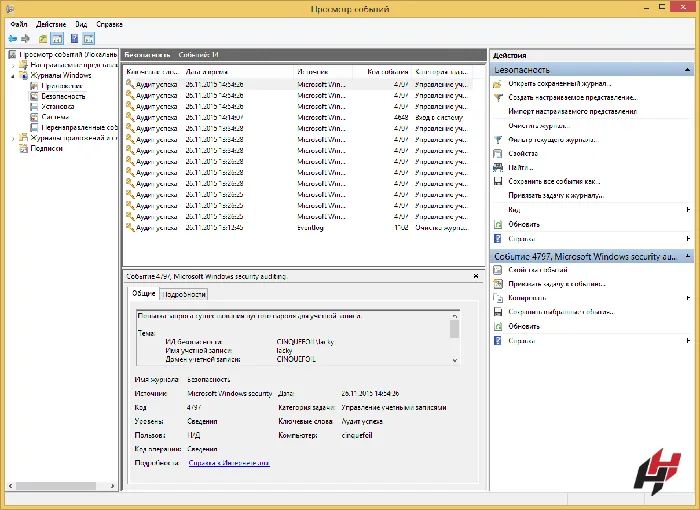This screenshot has height=510, width=700.
Task: Click the 'Открыть сохраненный журнал' folder icon
Action: click(x=498, y=84)
